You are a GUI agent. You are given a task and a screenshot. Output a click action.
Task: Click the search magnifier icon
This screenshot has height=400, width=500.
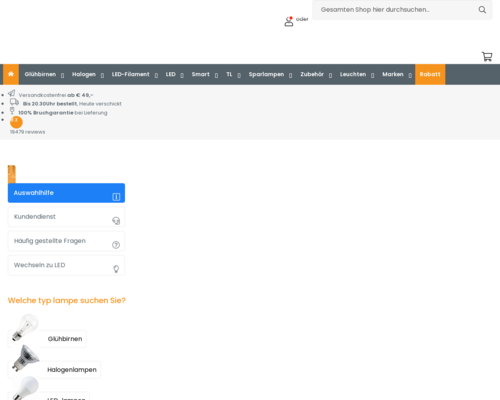pos(482,10)
